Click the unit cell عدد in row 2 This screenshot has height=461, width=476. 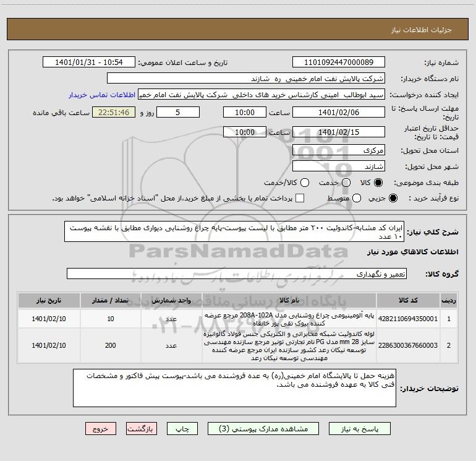click(x=171, y=345)
